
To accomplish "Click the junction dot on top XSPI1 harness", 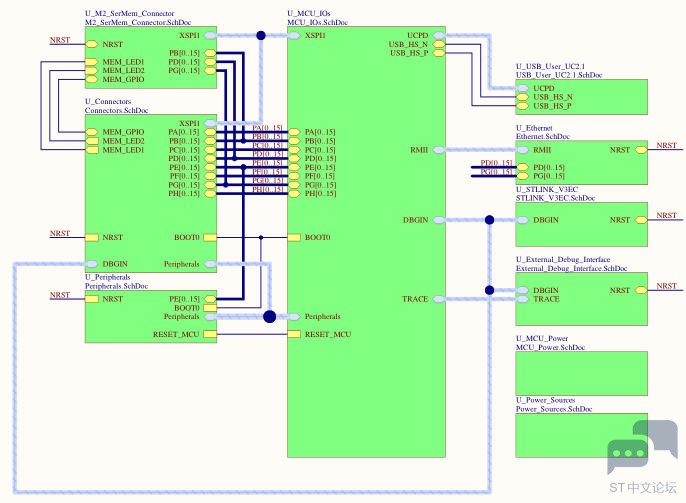I will [261, 35].
